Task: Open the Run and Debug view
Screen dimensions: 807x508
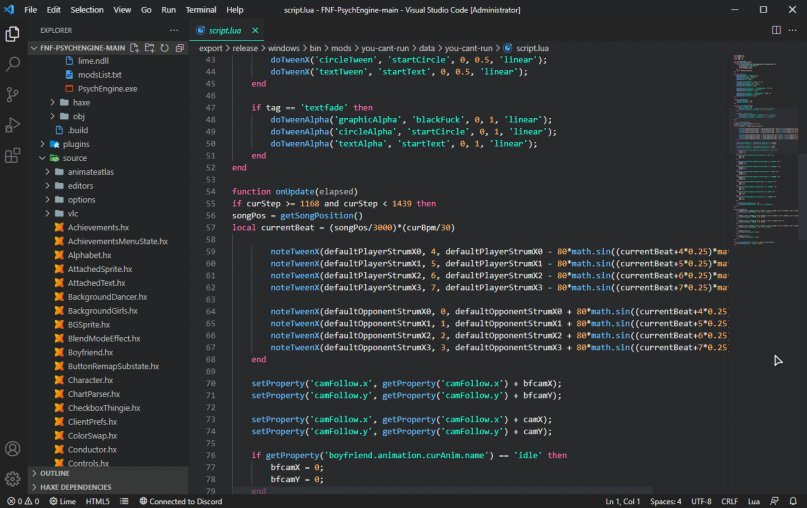Action: tap(13, 125)
